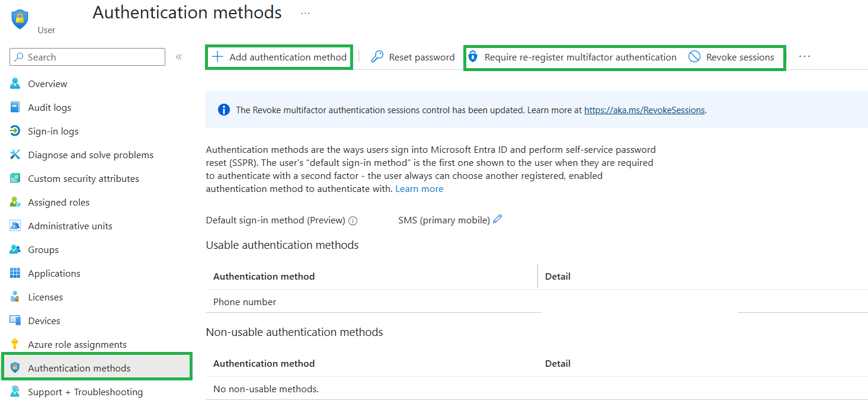The image size is (868, 410).
Task: Click the No non-usable methods. text
Action: (x=266, y=389)
